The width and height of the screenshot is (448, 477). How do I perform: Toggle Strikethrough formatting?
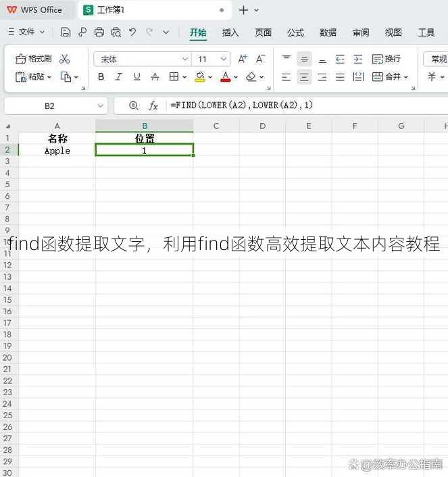point(155,76)
